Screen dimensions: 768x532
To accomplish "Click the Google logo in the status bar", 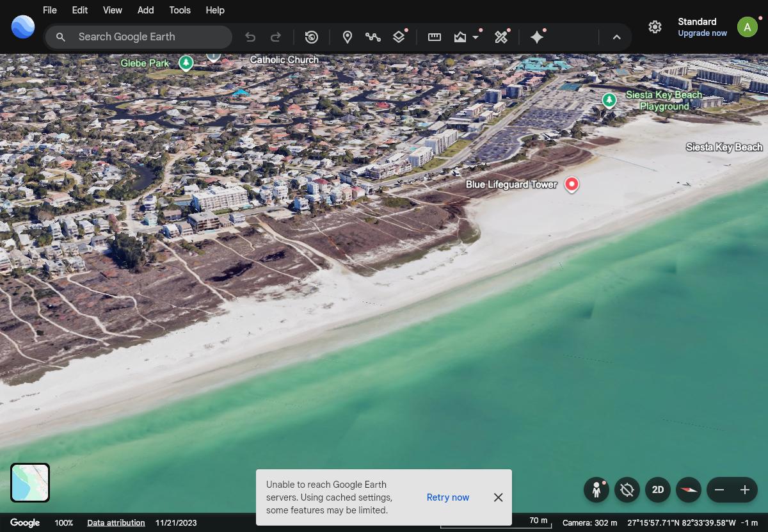I will (x=25, y=523).
